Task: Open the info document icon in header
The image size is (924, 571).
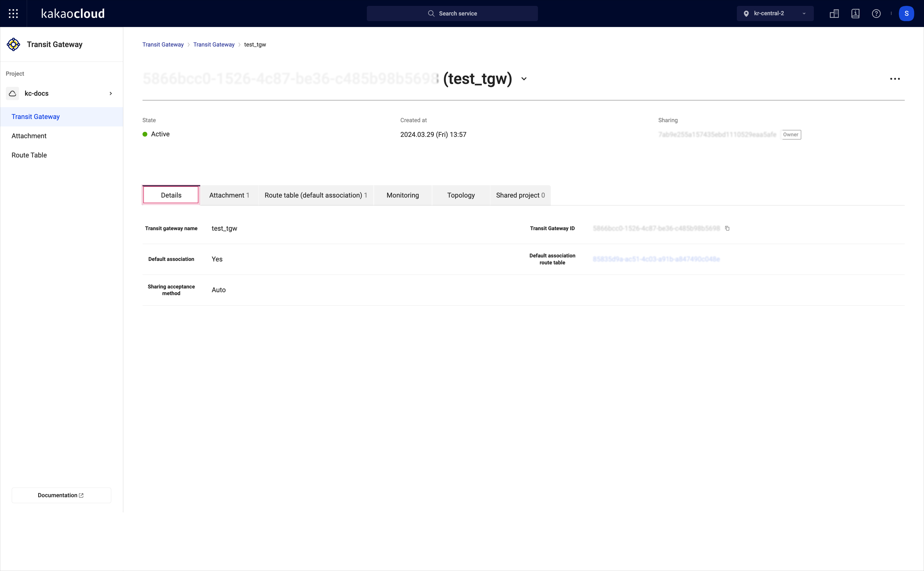Action: click(x=855, y=14)
